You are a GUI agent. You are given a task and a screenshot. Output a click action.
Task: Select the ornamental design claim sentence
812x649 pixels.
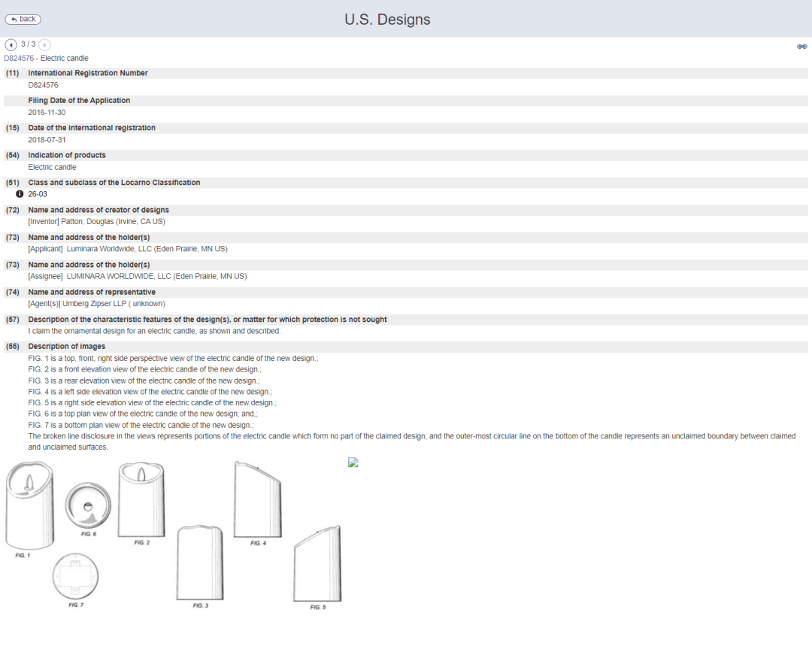(x=154, y=331)
